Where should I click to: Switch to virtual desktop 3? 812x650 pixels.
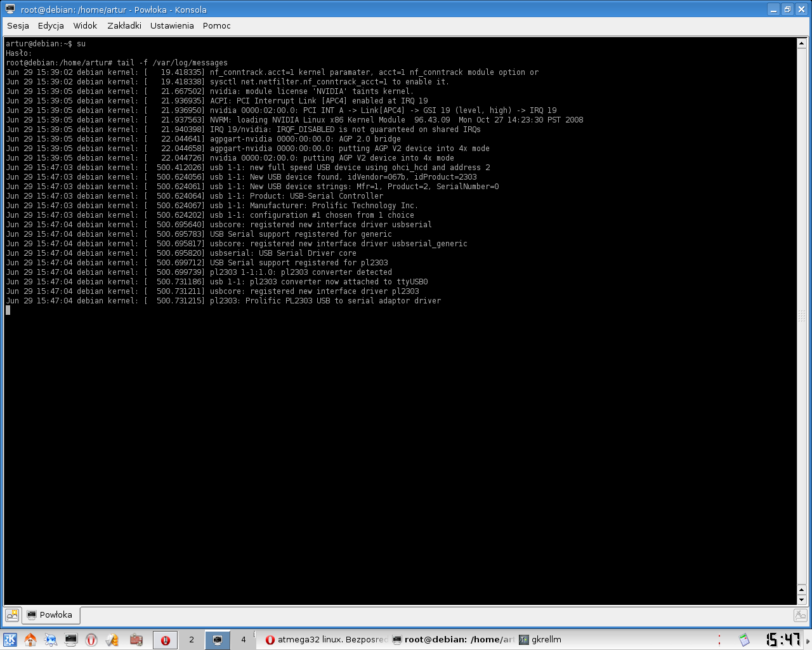pos(218,640)
